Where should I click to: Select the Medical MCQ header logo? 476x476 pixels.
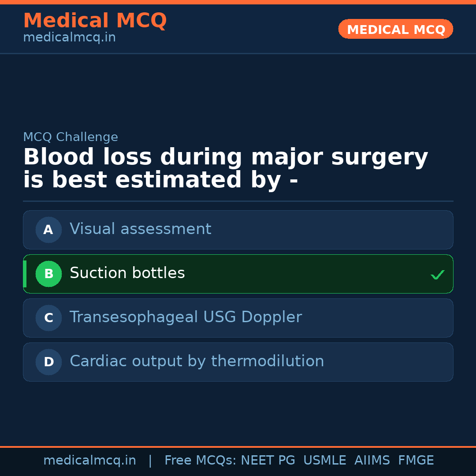tap(95, 20)
